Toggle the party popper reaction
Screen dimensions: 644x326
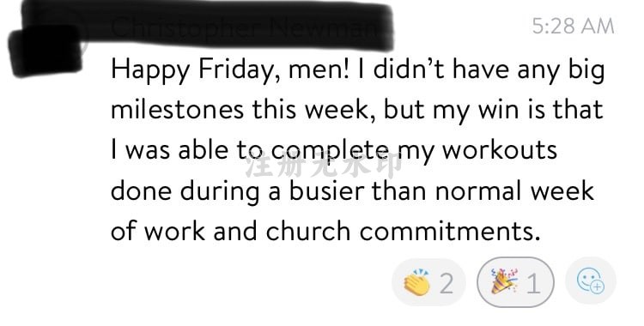(515, 282)
